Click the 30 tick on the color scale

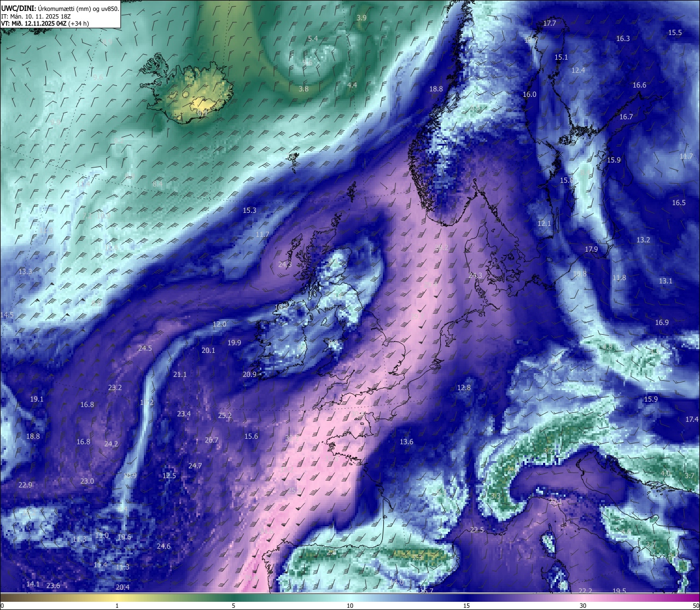click(583, 606)
